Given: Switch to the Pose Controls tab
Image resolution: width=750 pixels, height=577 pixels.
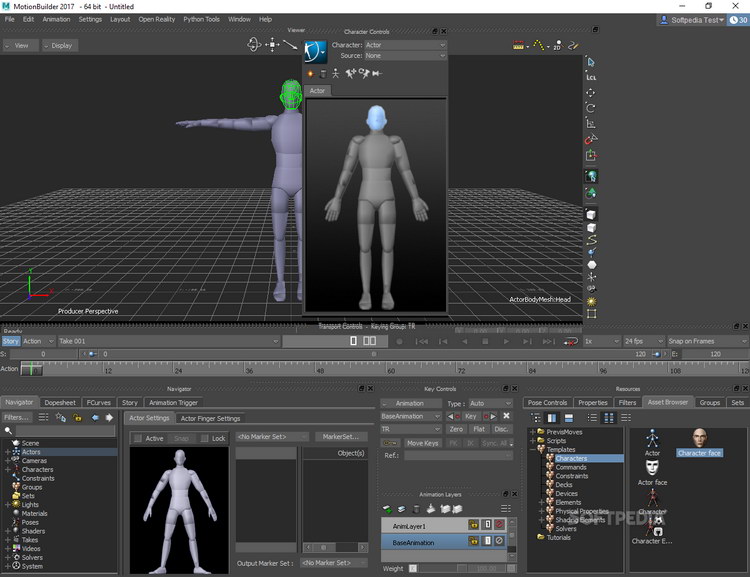Looking at the screenshot, I should [547, 403].
